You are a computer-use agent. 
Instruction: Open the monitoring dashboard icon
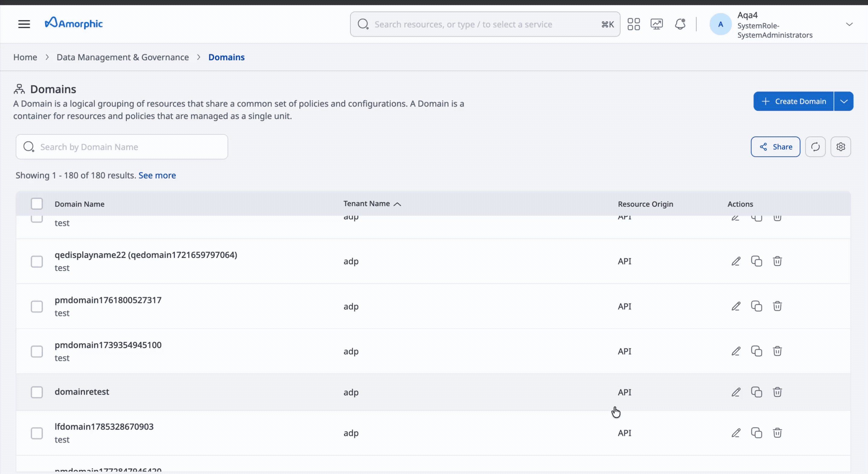(x=656, y=24)
